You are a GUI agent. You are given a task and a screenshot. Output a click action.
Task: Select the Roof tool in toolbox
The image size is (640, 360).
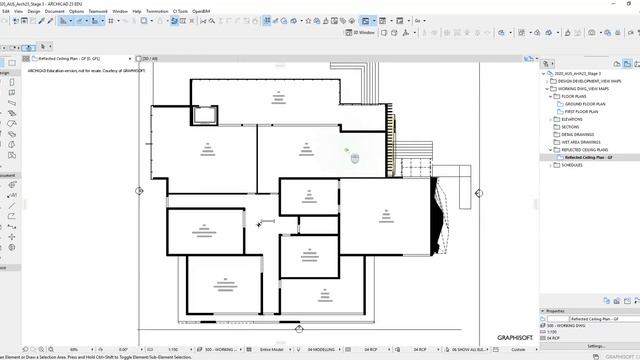(x=12, y=124)
